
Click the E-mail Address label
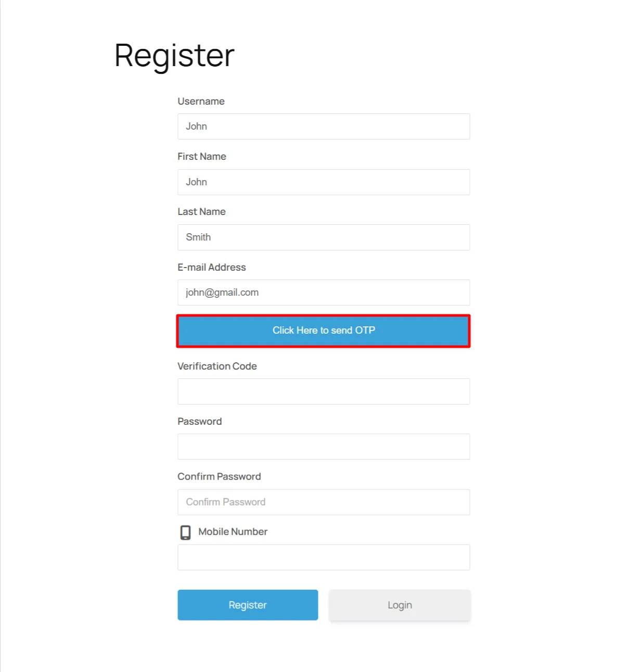point(212,267)
